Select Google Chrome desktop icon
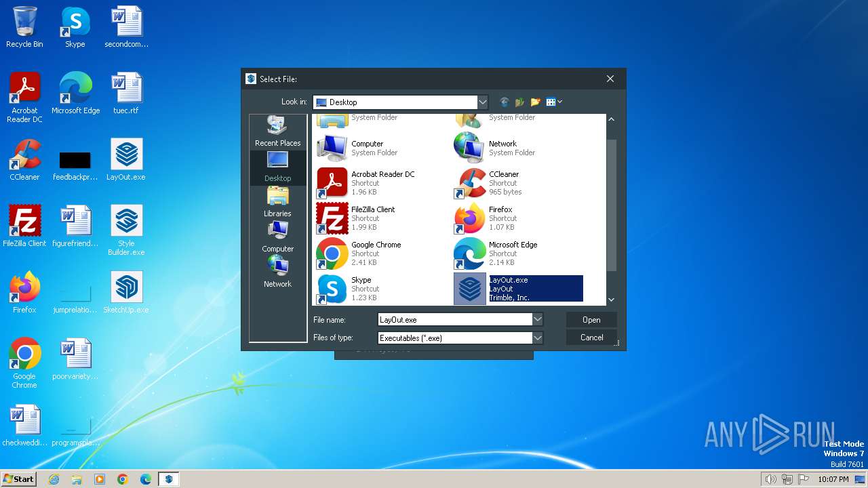 pyautogui.click(x=24, y=363)
